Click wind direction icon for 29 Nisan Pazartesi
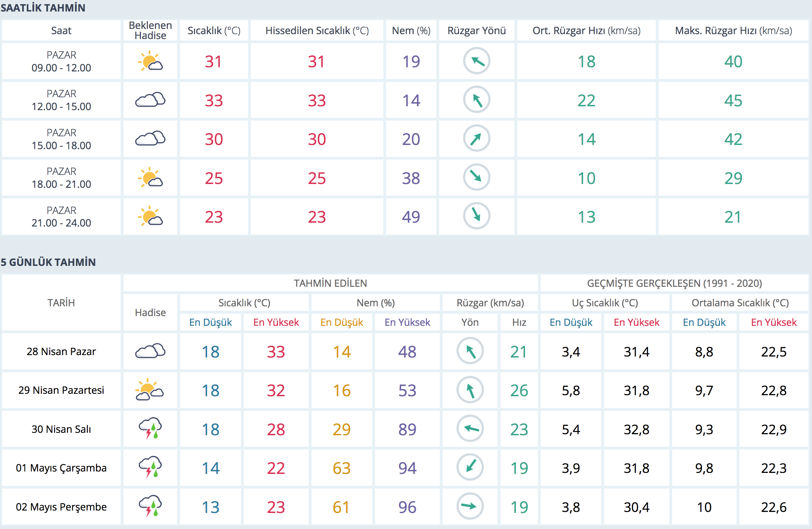 (470, 390)
